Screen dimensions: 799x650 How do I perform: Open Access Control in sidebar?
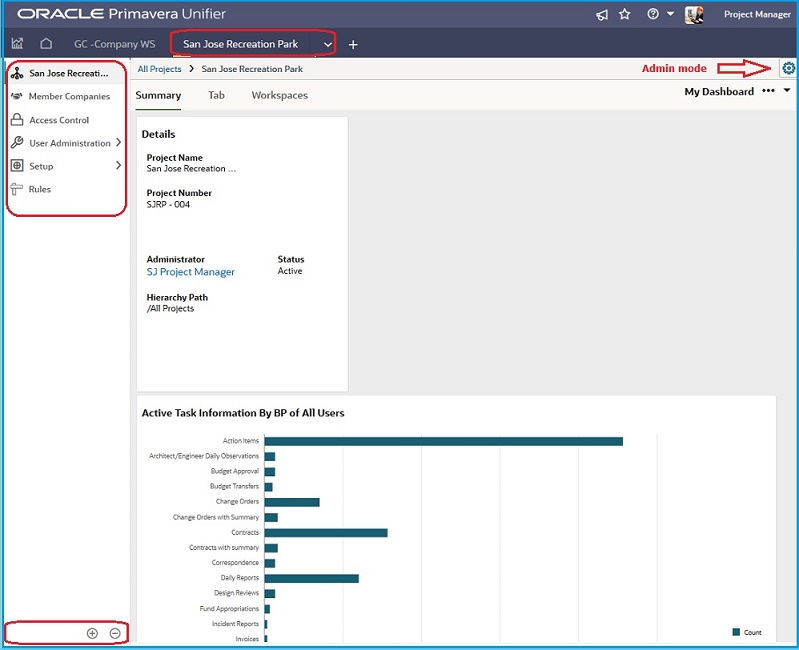[59, 120]
